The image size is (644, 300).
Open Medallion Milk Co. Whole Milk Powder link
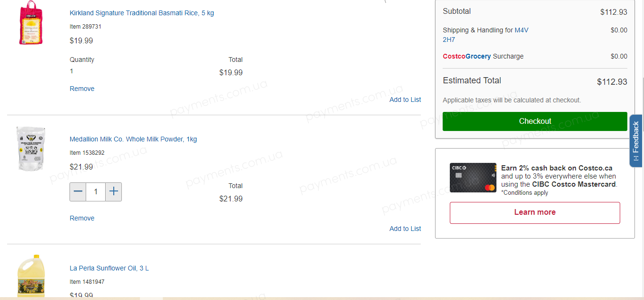(133, 139)
